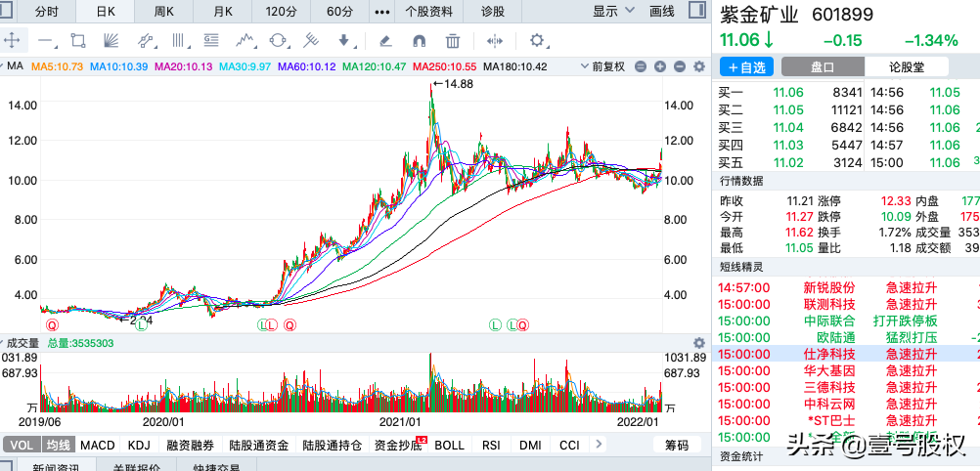Select the vertical period lines tool
980x471 pixels.
(179, 41)
